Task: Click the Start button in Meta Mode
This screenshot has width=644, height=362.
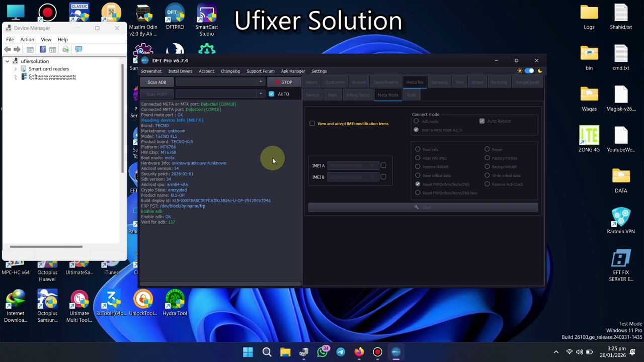Action: (x=423, y=208)
